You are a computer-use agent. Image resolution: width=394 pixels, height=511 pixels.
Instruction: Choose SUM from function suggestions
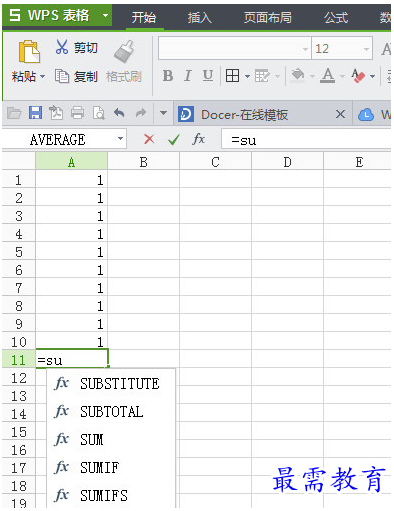(111, 440)
